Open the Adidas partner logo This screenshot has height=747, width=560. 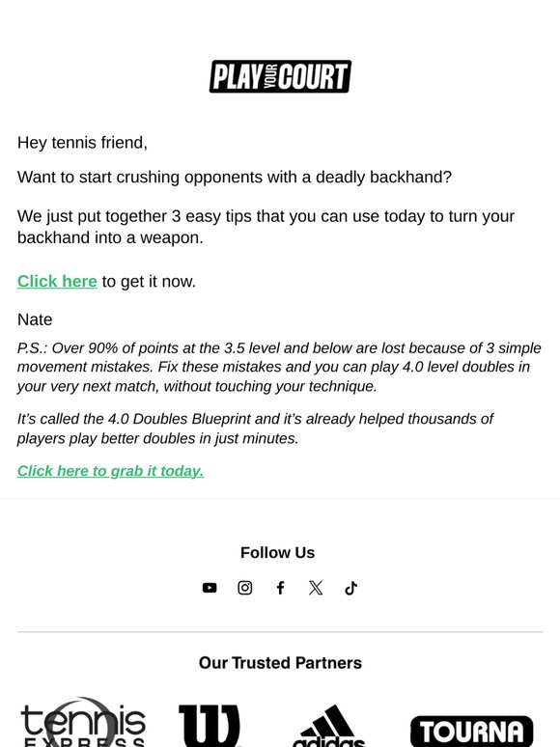(x=328, y=726)
